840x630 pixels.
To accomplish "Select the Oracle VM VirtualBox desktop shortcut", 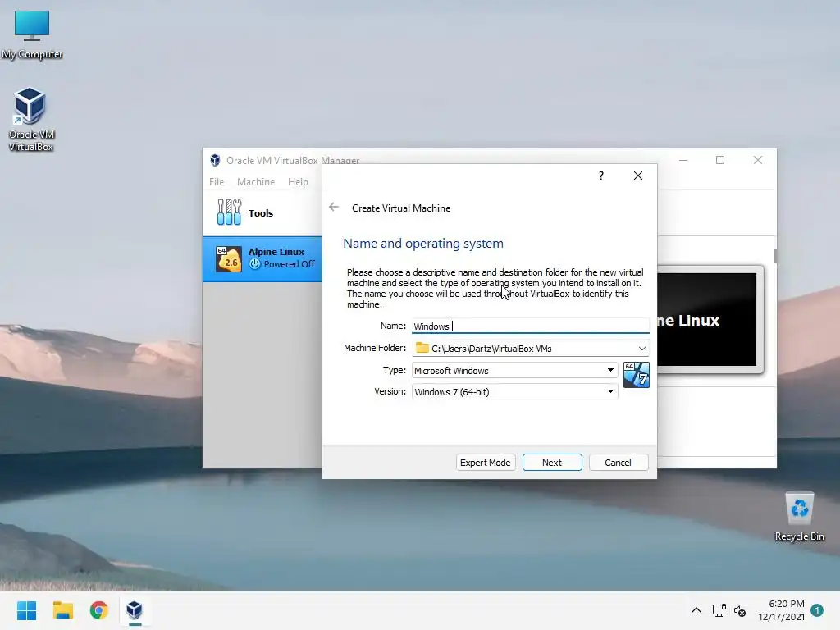I will coord(30,119).
